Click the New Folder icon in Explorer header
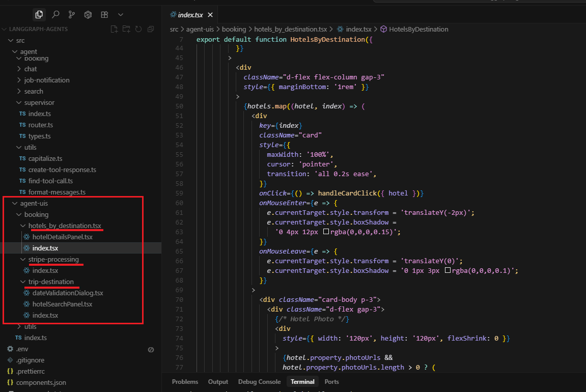The image size is (586, 392). point(126,29)
